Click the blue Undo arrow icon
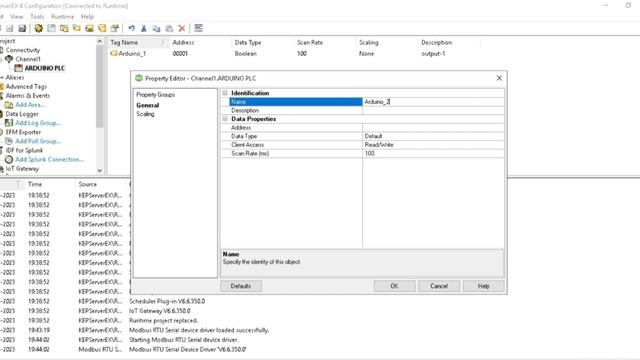 click(x=131, y=28)
